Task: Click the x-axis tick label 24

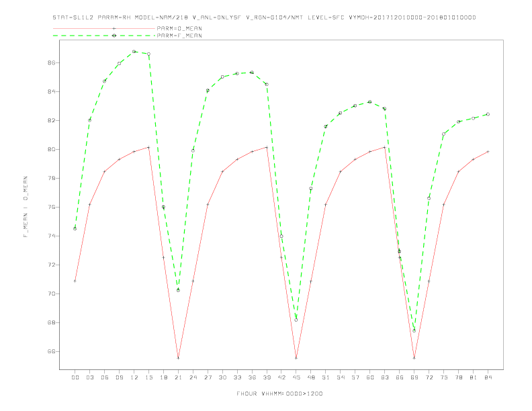Action: coord(193,377)
